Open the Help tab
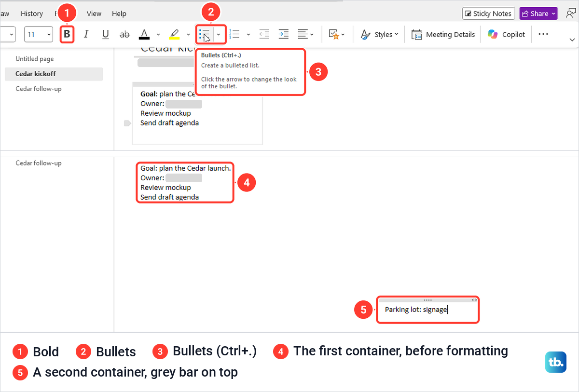This screenshot has height=392, width=579. 119,14
